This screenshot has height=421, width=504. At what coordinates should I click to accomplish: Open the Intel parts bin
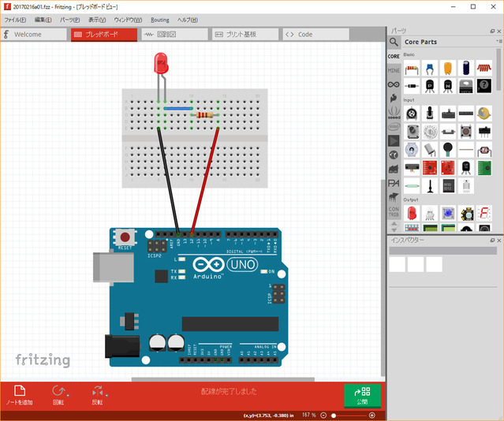tap(394, 127)
